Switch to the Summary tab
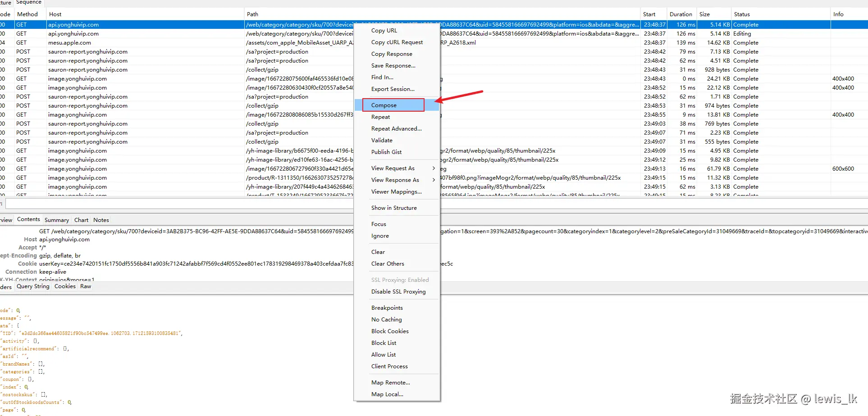The image size is (868, 416). [x=57, y=220]
